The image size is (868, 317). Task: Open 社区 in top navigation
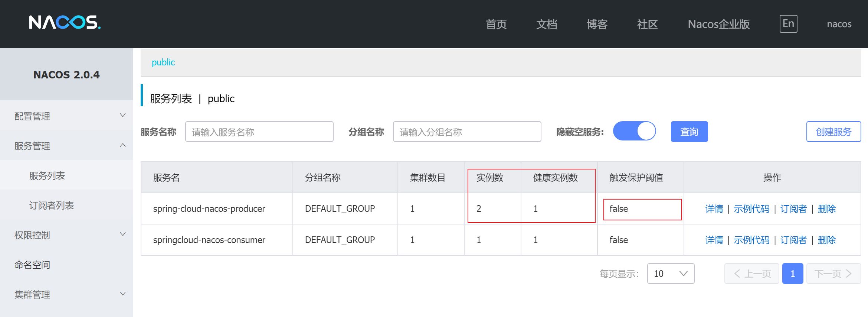(648, 24)
